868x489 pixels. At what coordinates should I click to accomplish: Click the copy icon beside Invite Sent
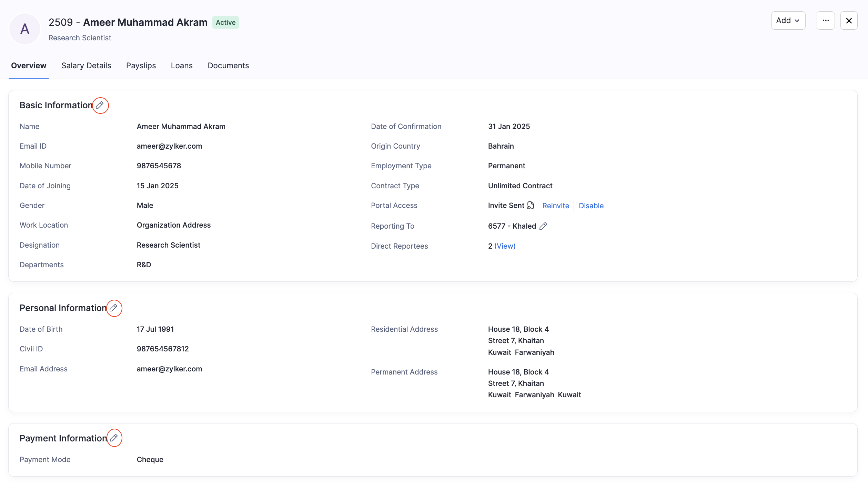tap(531, 206)
